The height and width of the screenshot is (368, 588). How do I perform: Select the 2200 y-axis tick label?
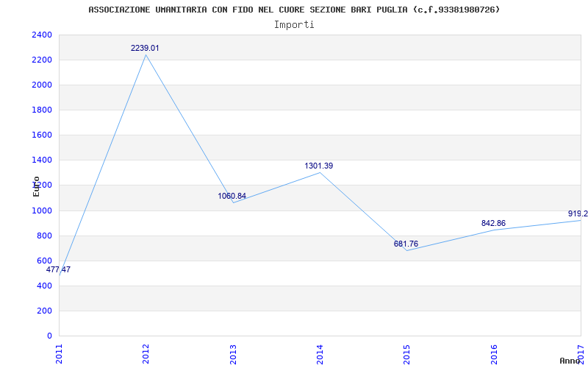(x=42, y=60)
